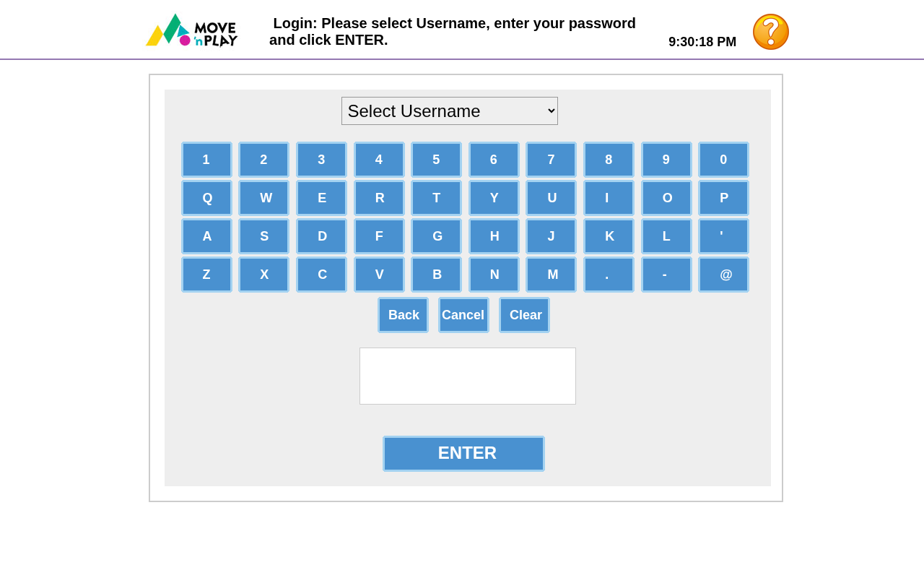924x578 pixels.
Task: Tap the letter A key
Action: 206,236
